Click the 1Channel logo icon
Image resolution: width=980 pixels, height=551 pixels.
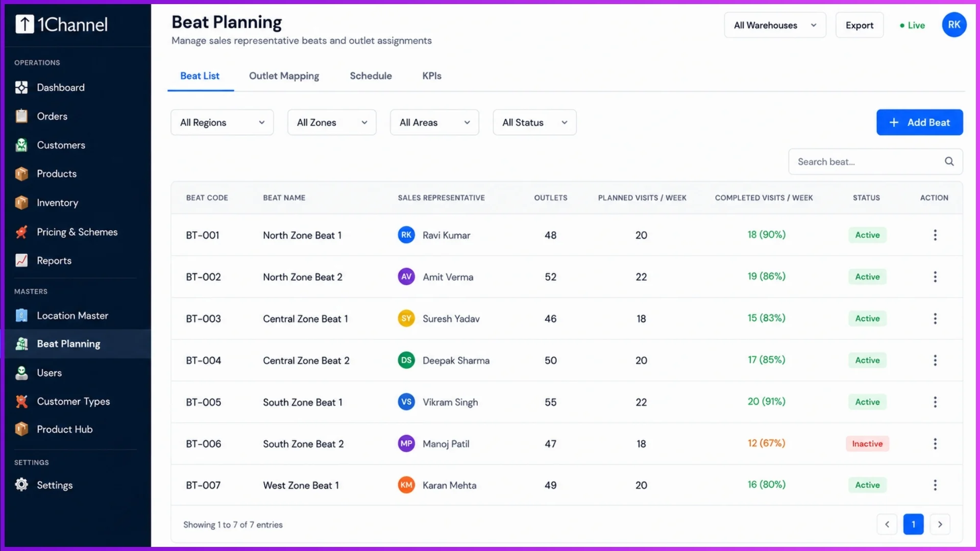click(x=24, y=24)
